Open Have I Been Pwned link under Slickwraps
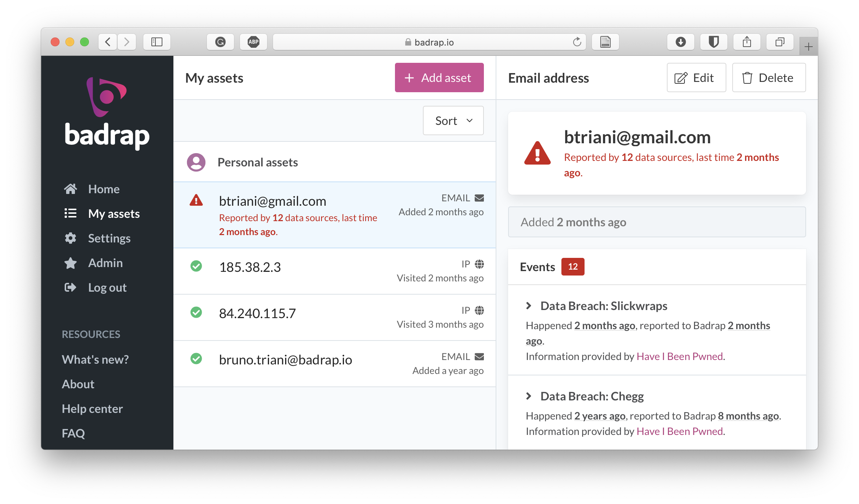This screenshot has height=504, width=859. 680,356
